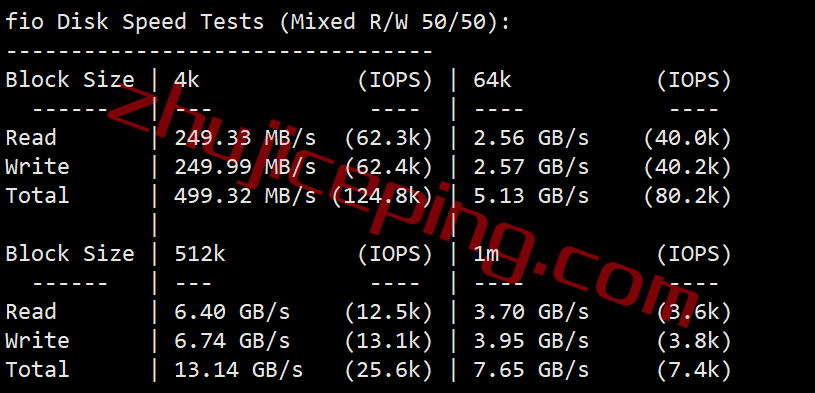This screenshot has height=393, width=815.
Task: Select the 64k block size label
Action: tap(492, 80)
